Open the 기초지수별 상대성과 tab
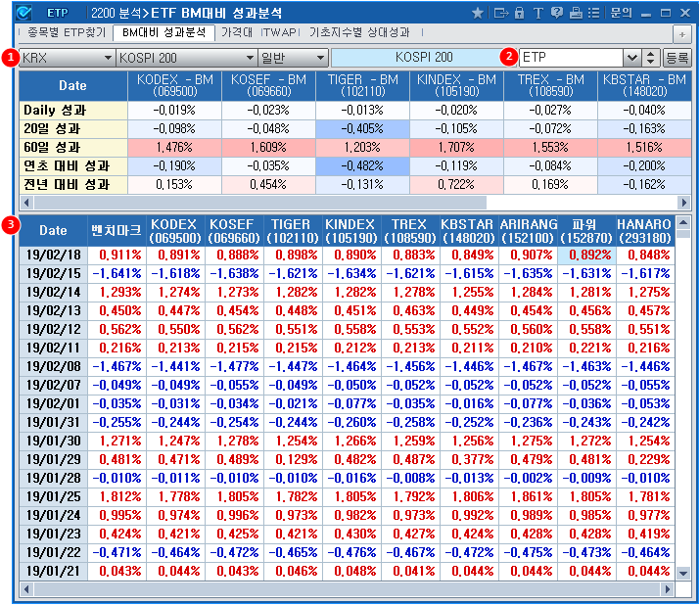700x605 pixels. pyautogui.click(x=359, y=32)
